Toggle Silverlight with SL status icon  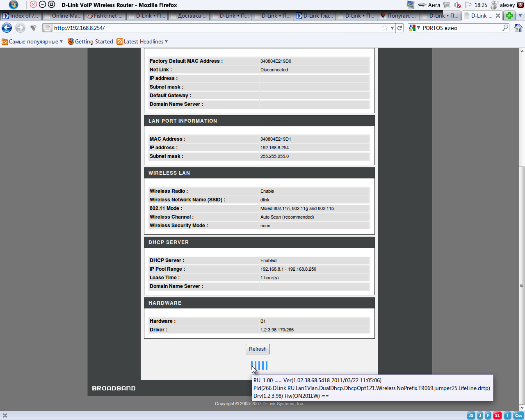point(497,415)
